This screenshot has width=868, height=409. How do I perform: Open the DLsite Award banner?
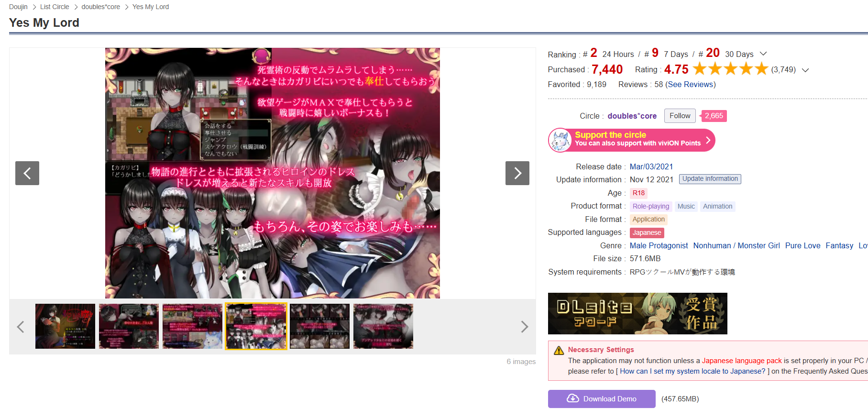pos(637,314)
